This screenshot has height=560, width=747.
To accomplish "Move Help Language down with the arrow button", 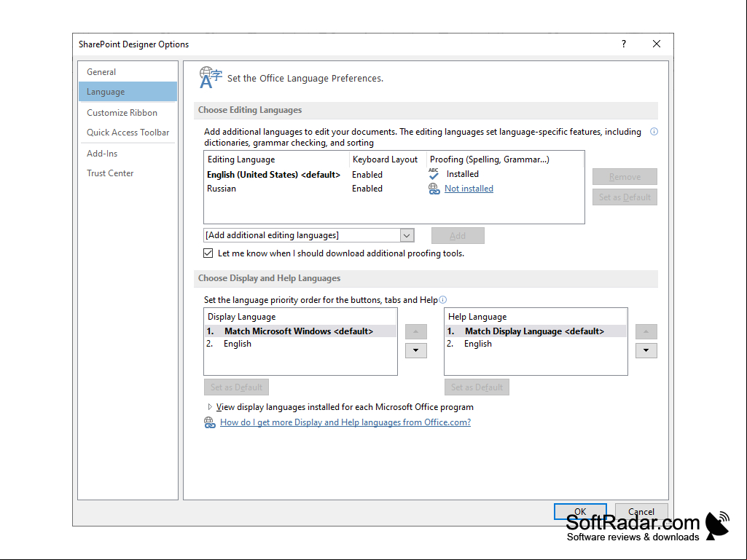I will [x=646, y=350].
